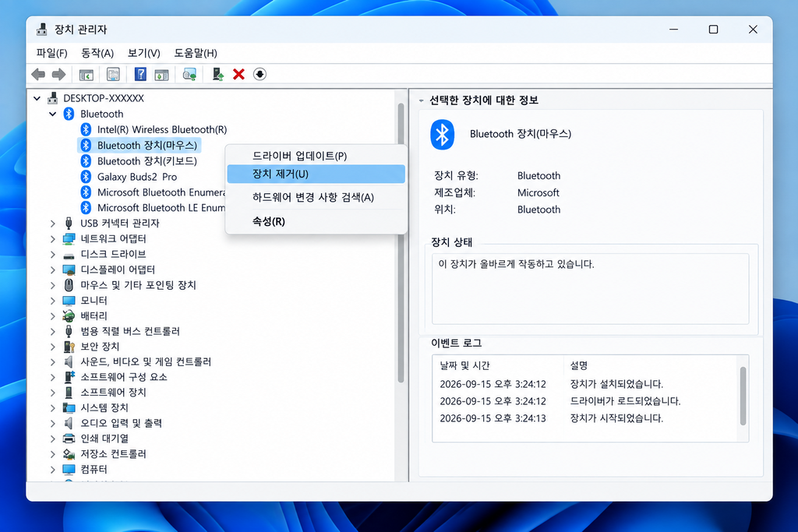Click the show/hide console tree toolbar icon

[x=87, y=74]
